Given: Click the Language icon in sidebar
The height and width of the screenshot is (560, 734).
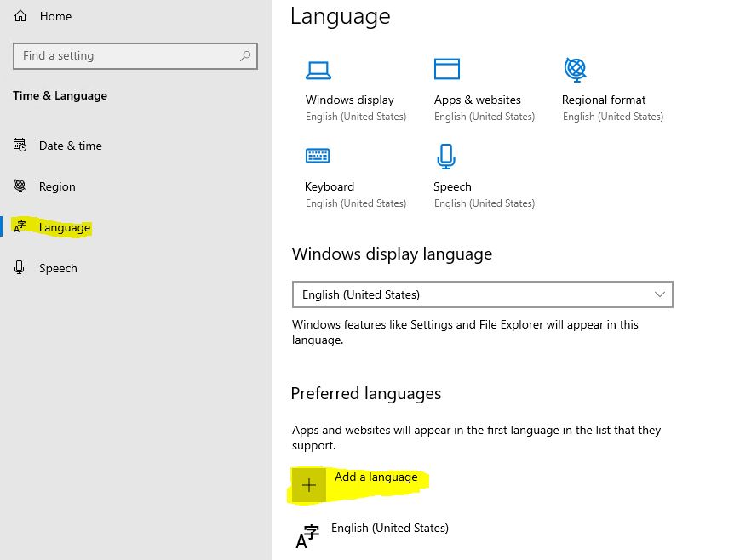Looking at the screenshot, I should tap(20, 227).
